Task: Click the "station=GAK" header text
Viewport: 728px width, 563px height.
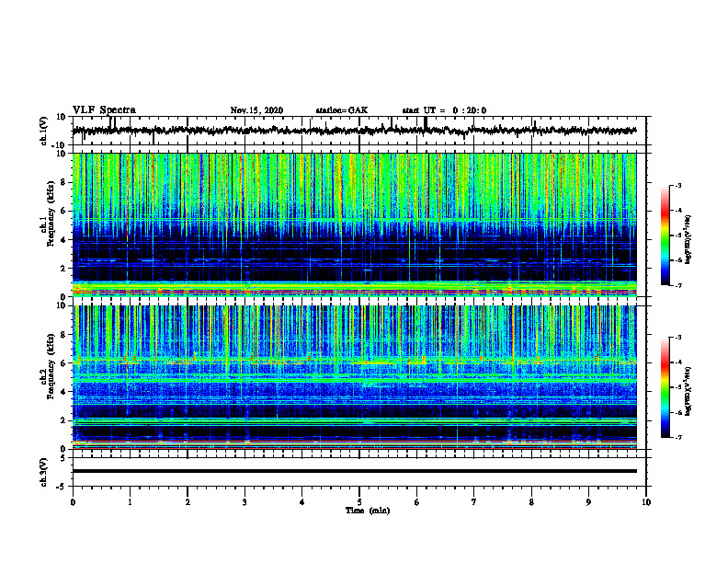Action: point(342,110)
